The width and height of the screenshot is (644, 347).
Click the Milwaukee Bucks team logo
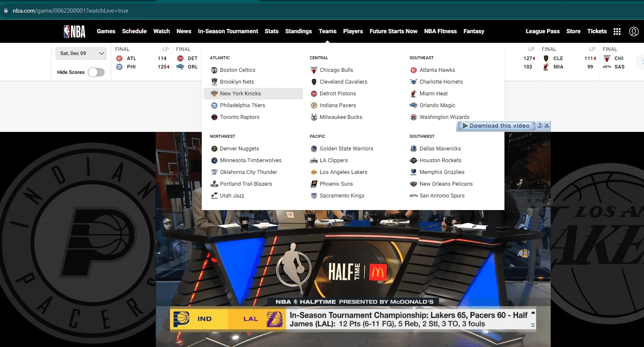[314, 117]
